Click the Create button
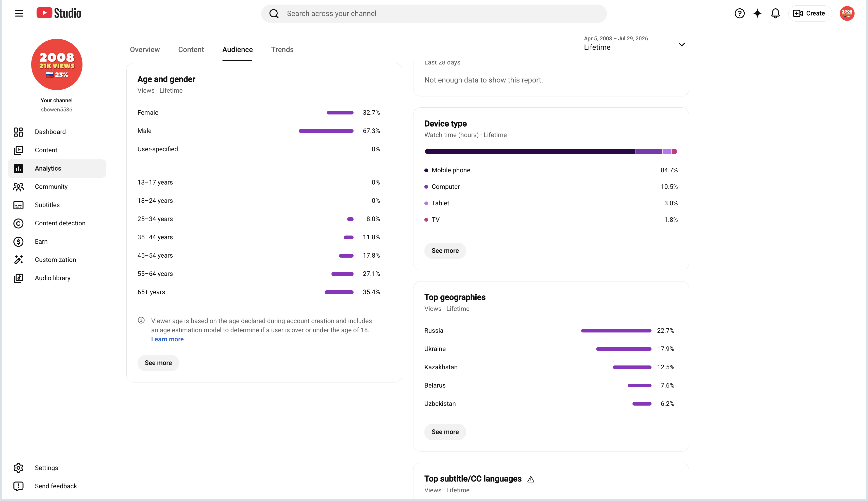This screenshot has height=501, width=868. point(810,13)
